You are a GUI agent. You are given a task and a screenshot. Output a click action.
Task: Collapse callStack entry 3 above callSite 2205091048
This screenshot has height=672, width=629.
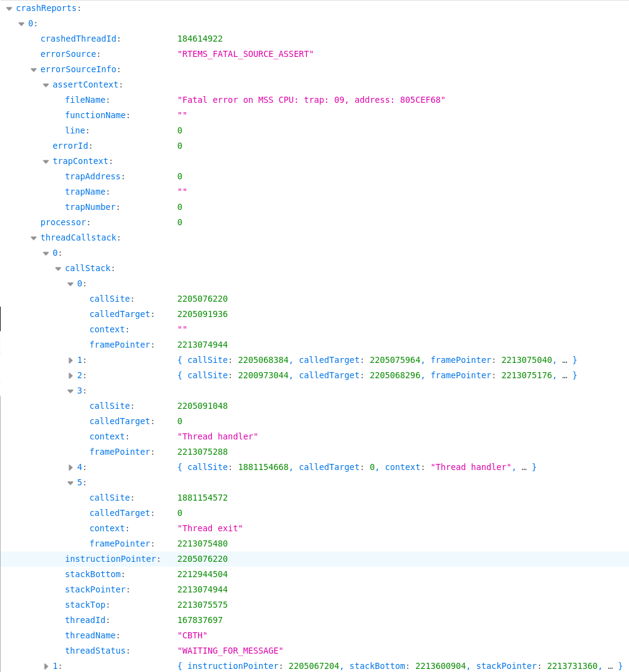(70, 391)
